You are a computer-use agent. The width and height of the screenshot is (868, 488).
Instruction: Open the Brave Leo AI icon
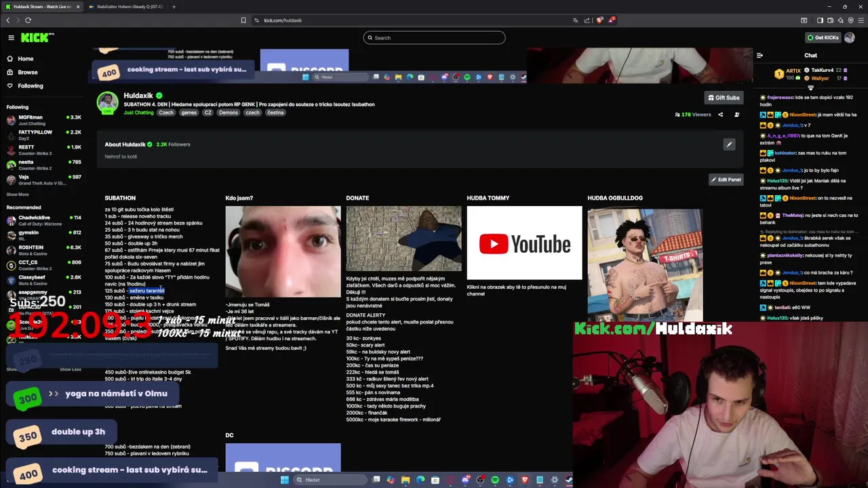[x=840, y=20]
